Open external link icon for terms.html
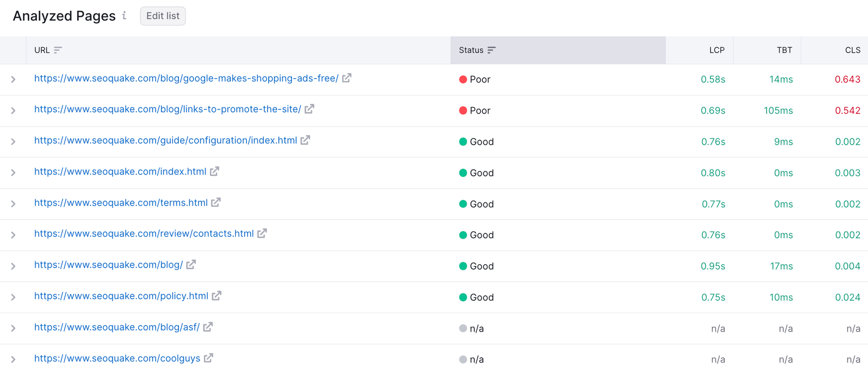868x375 pixels. pyautogui.click(x=216, y=202)
